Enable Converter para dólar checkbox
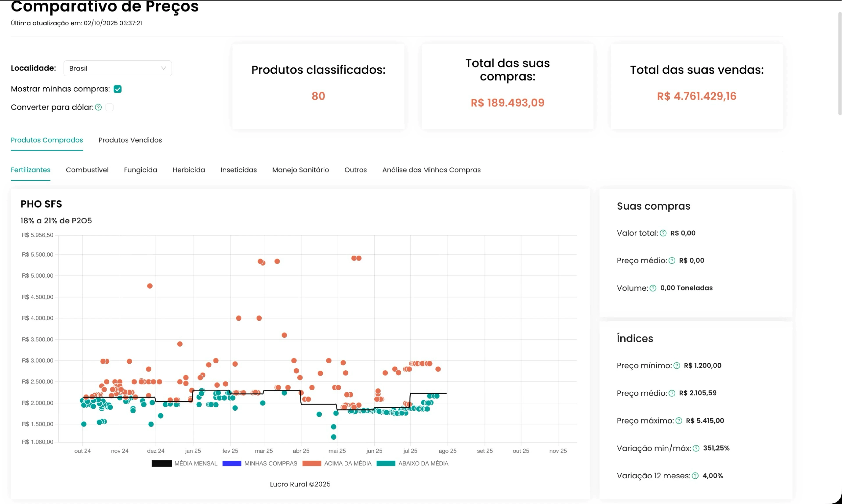The width and height of the screenshot is (842, 504). click(x=109, y=107)
